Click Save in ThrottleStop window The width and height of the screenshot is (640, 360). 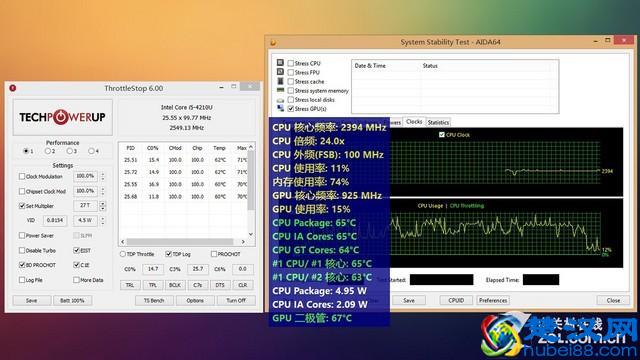32,300
